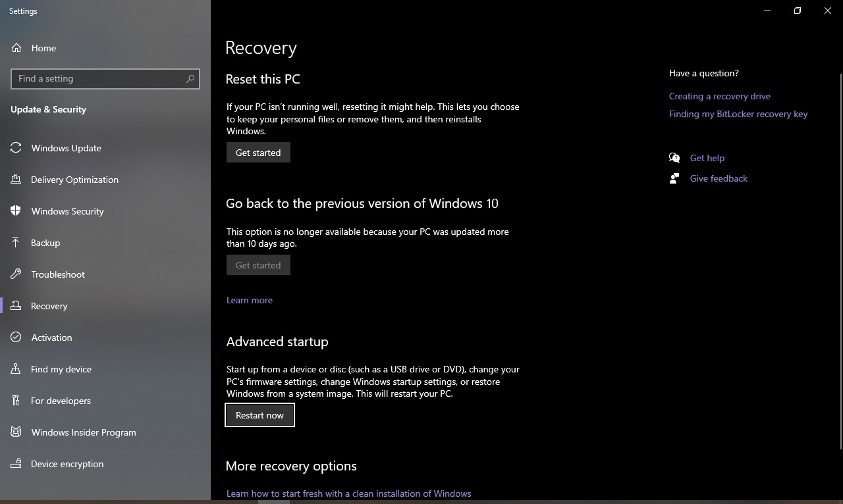Viewport: 843px width, 504px height.
Task: Open Creating a recovery drive link
Action: (720, 96)
